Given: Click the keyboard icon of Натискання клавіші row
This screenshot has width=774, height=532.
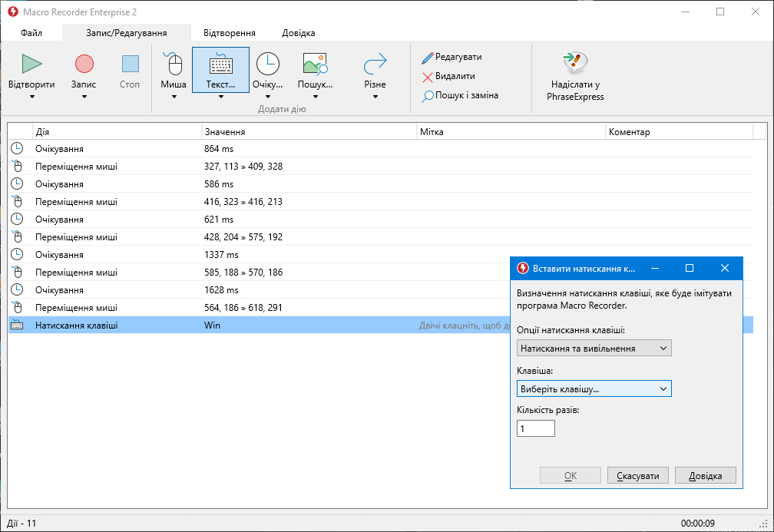Looking at the screenshot, I should [17, 325].
